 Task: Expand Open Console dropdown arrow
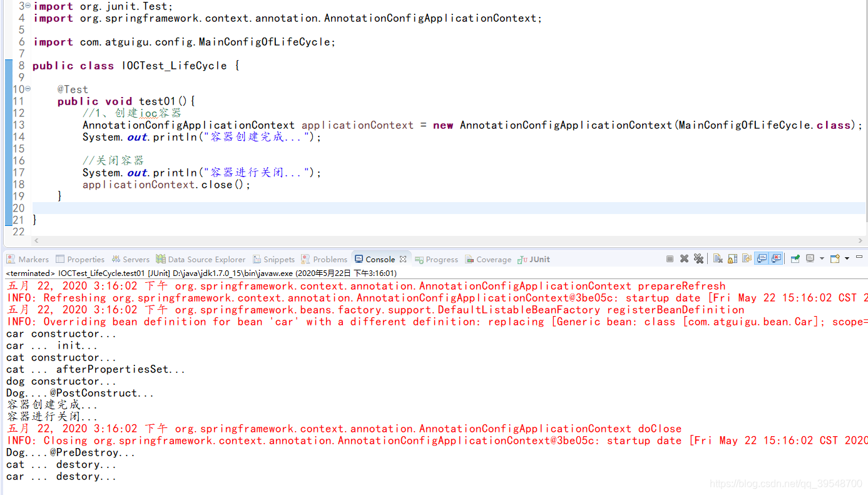(x=847, y=258)
